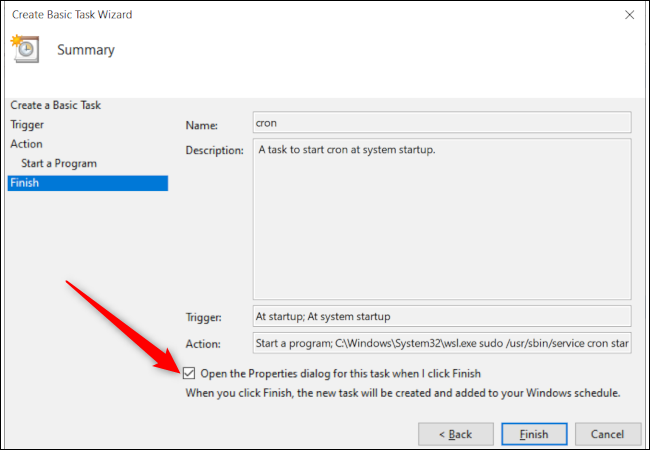Select the 'Start a Program' sub-step
This screenshot has width=650, height=450.
click(59, 163)
